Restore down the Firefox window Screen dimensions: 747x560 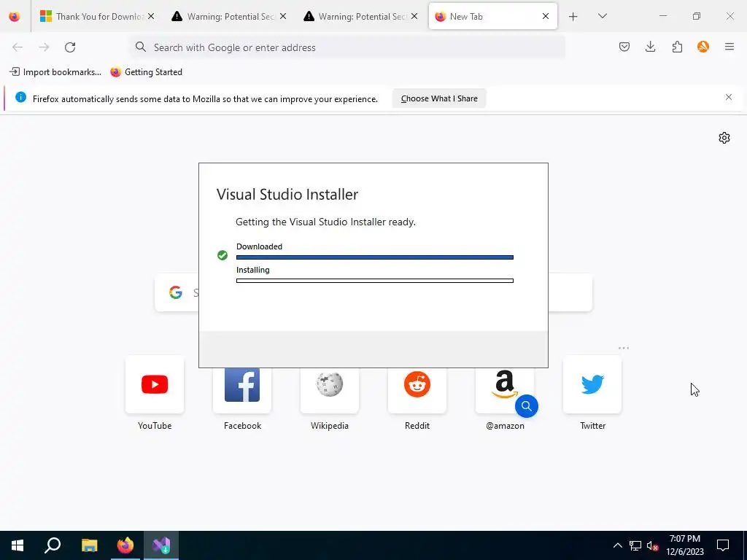click(x=697, y=16)
